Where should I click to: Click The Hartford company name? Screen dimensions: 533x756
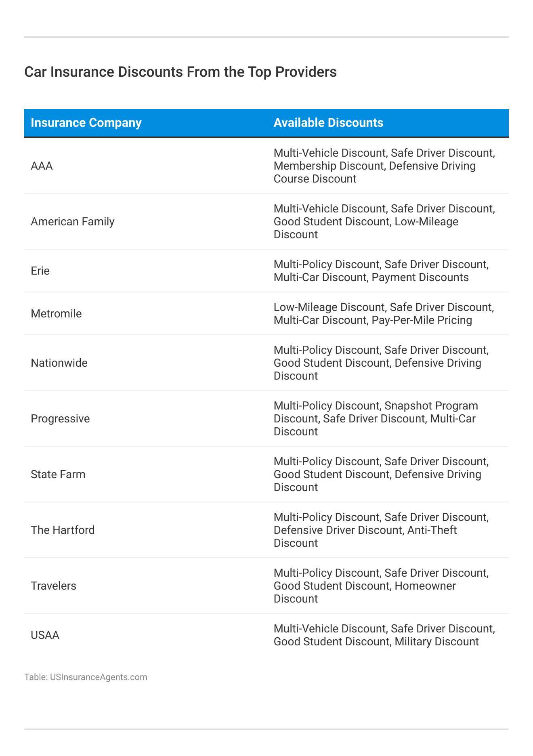click(63, 530)
